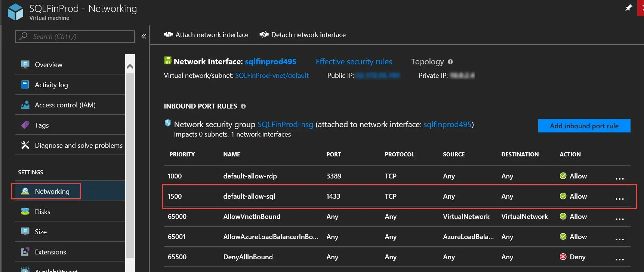The height and width of the screenshot is (272, 644).
Task: Click the SOURCE column header
Action: [x=454, y=154]
